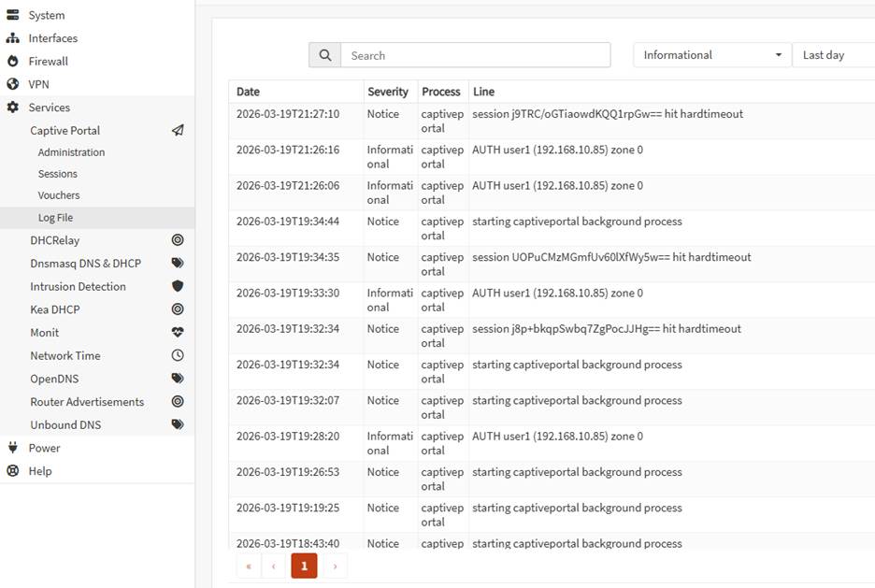The width and height of the screenshot is (875, 588).
Task: Go to next page of log entries
Action: click(335, 566)
